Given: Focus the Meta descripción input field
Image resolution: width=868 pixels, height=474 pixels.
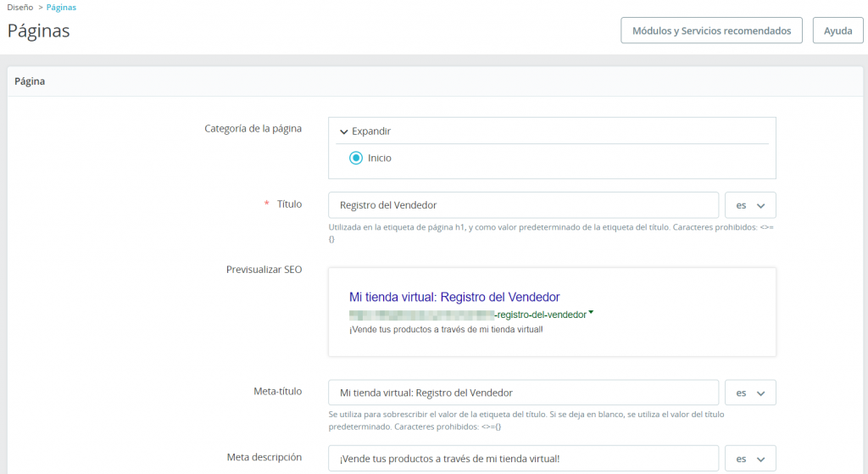Looking at the screenshot, I should [523, 459].
